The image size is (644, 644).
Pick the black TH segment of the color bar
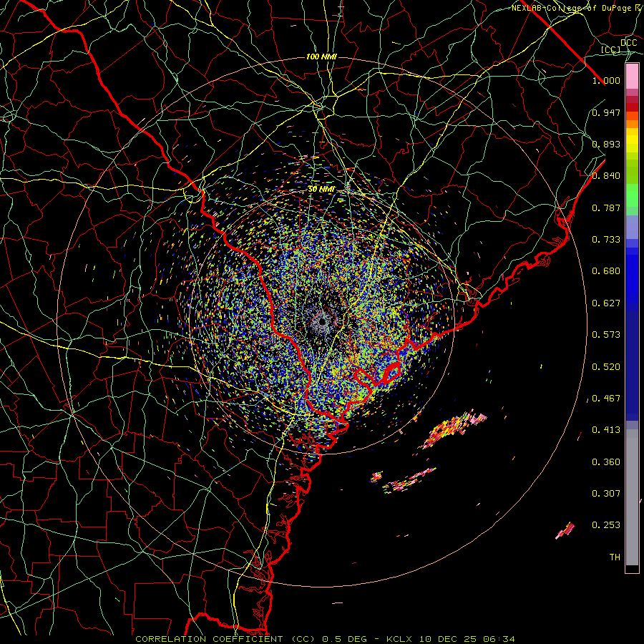coord(632,569)
